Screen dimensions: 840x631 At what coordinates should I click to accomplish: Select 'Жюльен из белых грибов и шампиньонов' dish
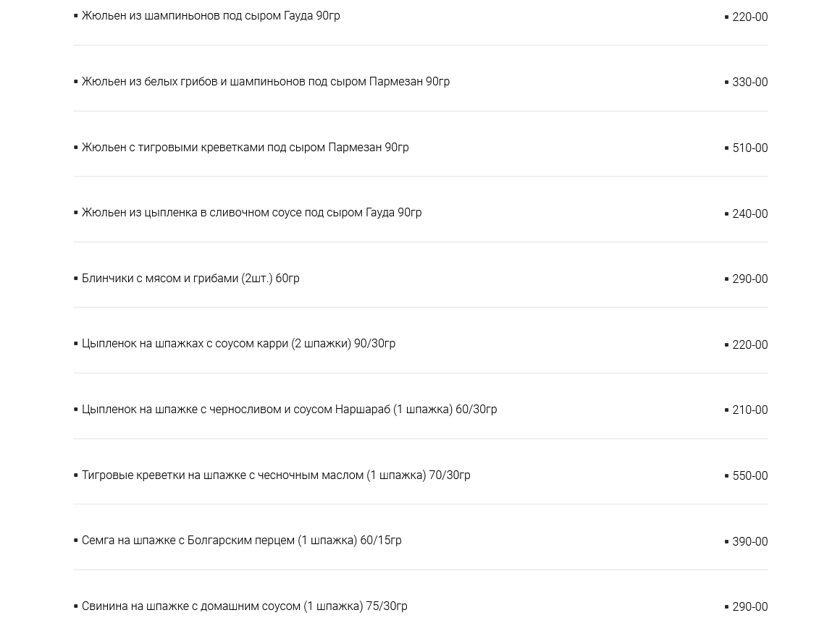point(265,82)
